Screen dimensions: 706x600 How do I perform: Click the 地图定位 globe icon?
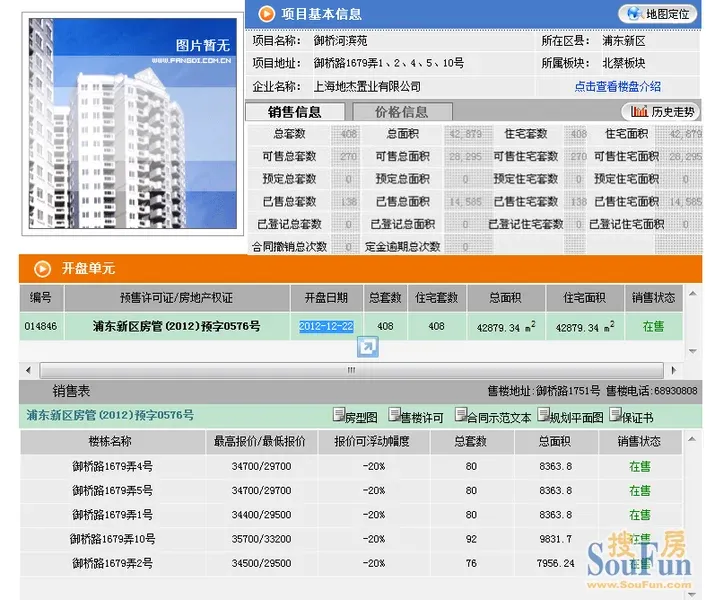pyautogui.click(x=634, y=14)
